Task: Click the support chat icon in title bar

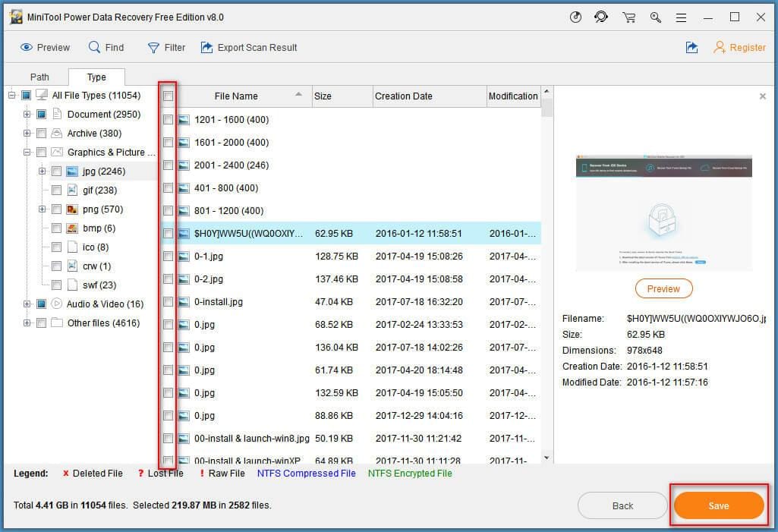Action: coord(601,17)
